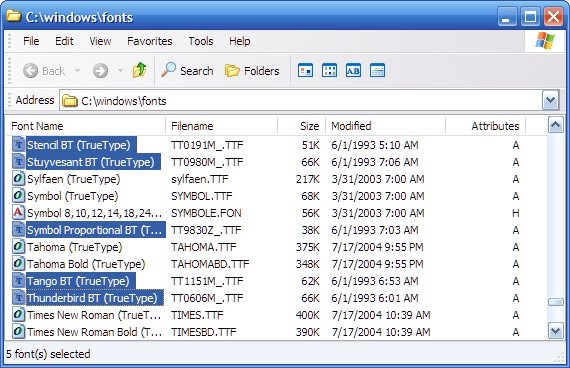Click scrollbar up arrow

(555, 125)
